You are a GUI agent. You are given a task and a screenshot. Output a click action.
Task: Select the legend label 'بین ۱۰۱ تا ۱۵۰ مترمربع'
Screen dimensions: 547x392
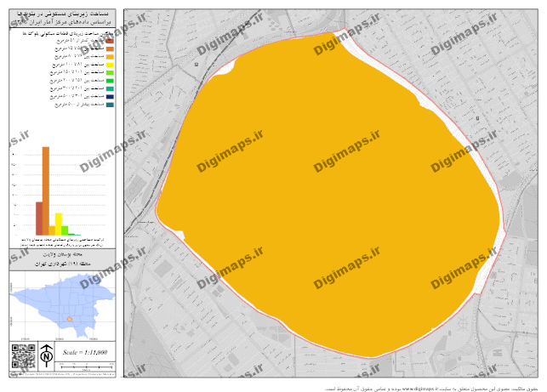[x=77, y=72]
